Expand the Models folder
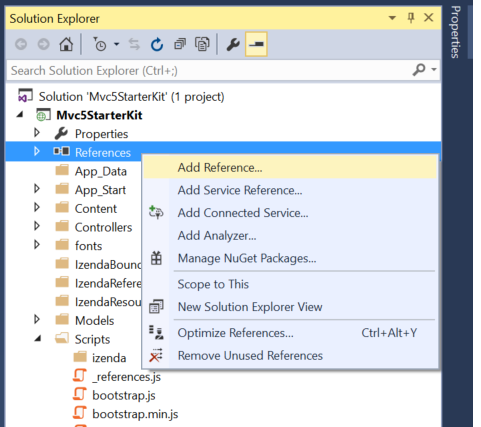The image size is (481, 427). (x=37, y=320)
